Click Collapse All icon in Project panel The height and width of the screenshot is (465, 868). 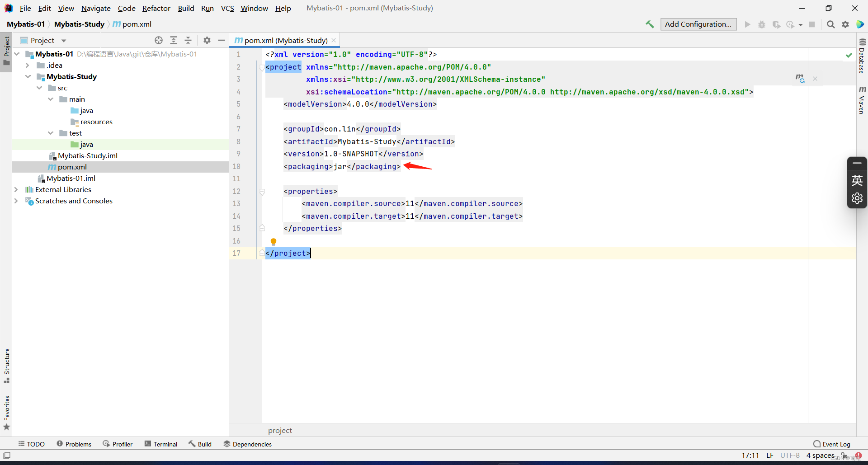point(188,40)
